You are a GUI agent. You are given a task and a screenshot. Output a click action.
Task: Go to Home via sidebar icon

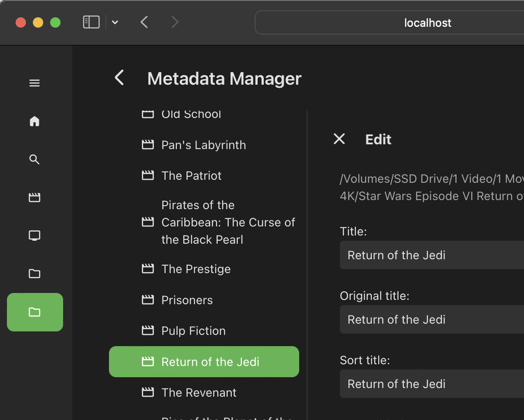35,121
